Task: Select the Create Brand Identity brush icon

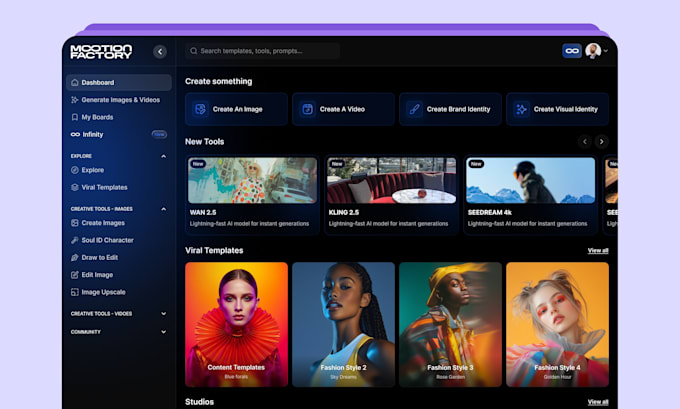Action: pos(415,109)
